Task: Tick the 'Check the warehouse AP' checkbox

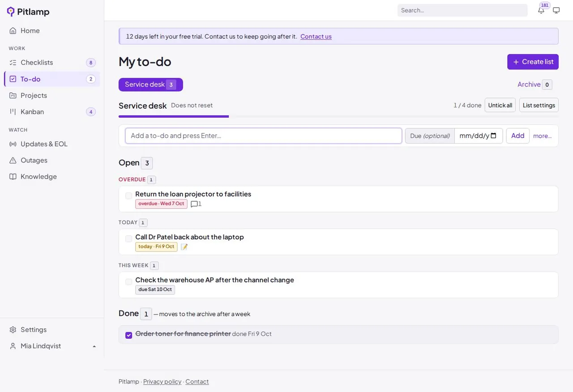Action: tap(129, 282)
